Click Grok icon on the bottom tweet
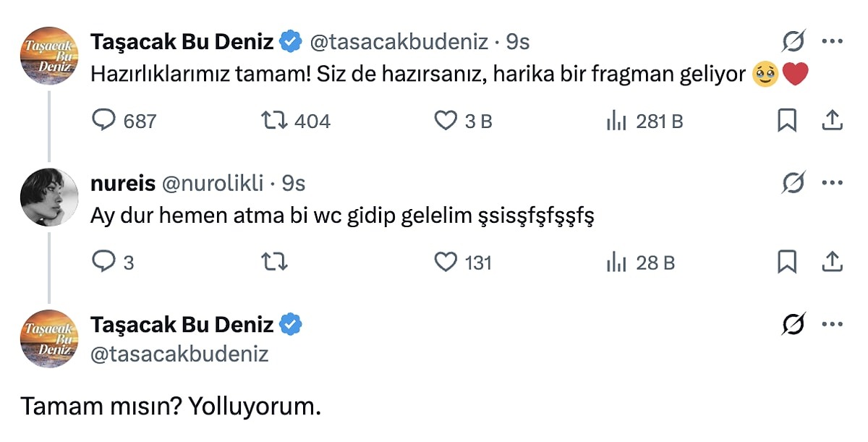This screenshot has height=442, width=868. [794, 325]
